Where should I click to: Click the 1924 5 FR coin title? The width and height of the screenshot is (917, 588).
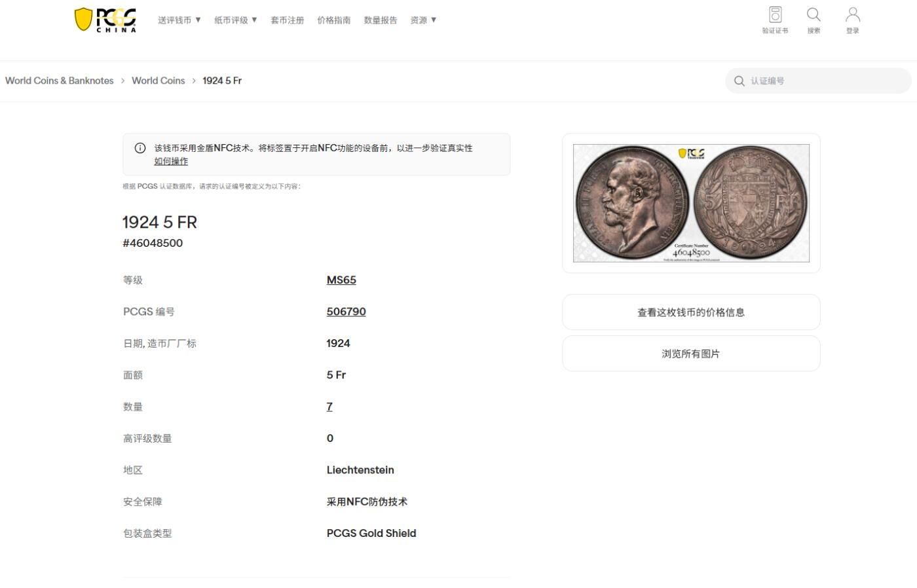[x=160, y=223]
